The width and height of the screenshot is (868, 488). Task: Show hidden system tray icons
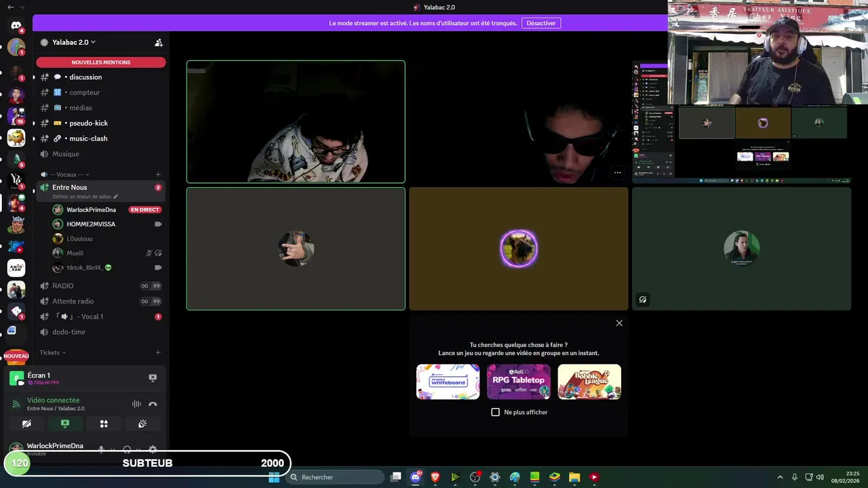780,477
